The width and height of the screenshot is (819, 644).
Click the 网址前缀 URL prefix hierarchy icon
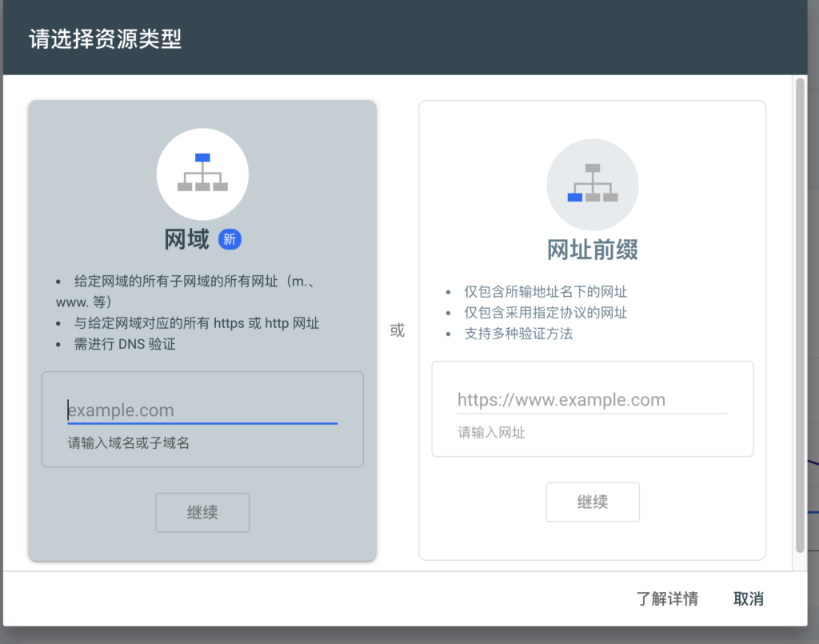[x=593, y=184]
